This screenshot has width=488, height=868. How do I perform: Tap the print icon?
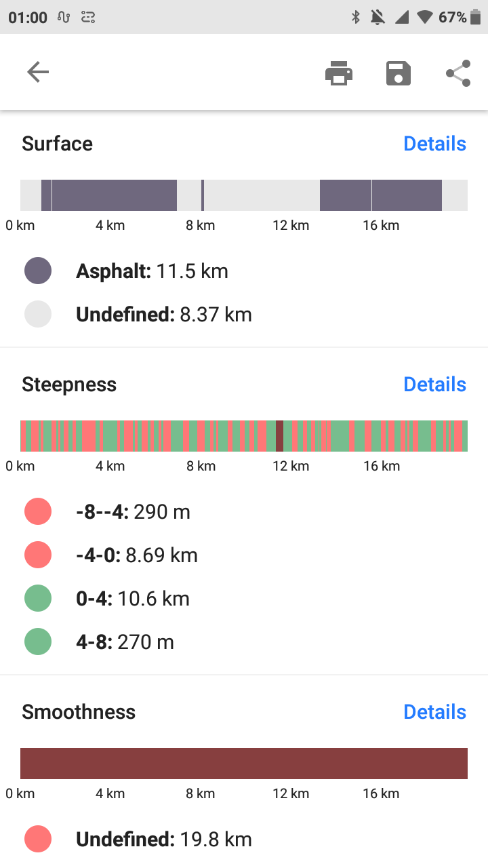pos(339,73)
